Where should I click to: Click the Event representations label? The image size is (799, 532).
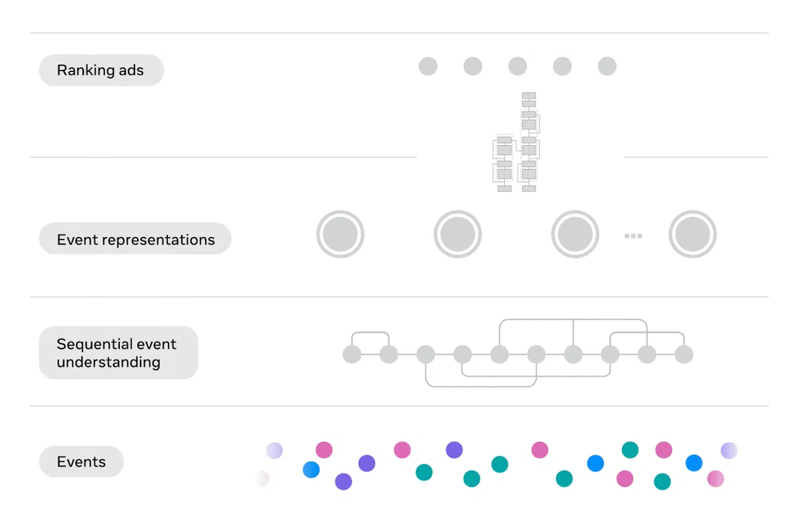point(135,238)
